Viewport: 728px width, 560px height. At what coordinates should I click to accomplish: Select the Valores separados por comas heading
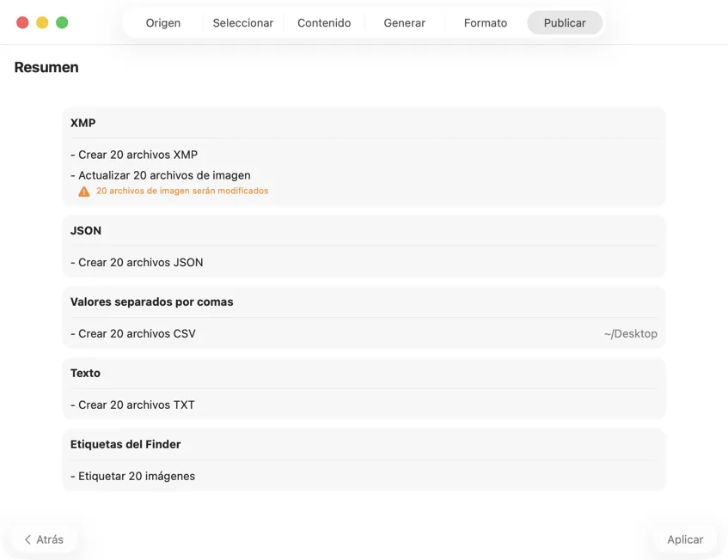tap(152, 301)
